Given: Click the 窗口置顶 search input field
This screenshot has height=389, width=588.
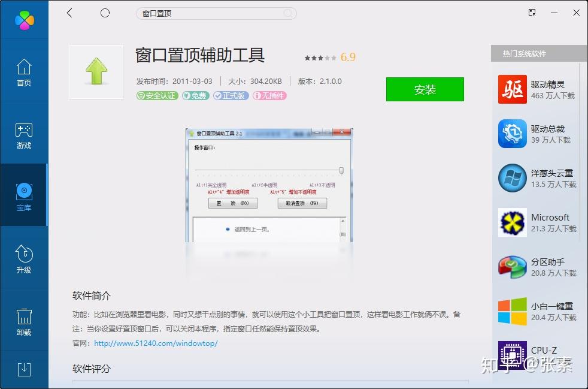Looking at the screenshot, I should click(216, 14).
